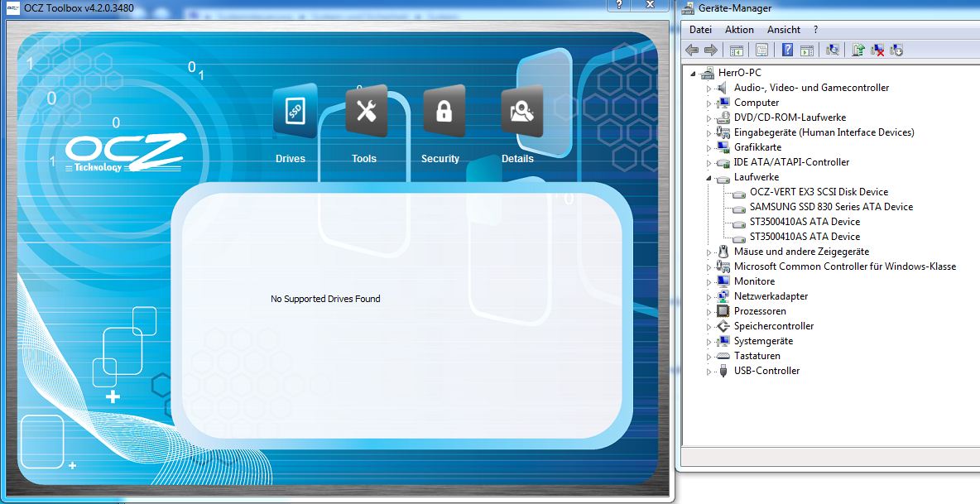Select SAMSUNG SSD 830 Series ATA Device

point(831,207)
